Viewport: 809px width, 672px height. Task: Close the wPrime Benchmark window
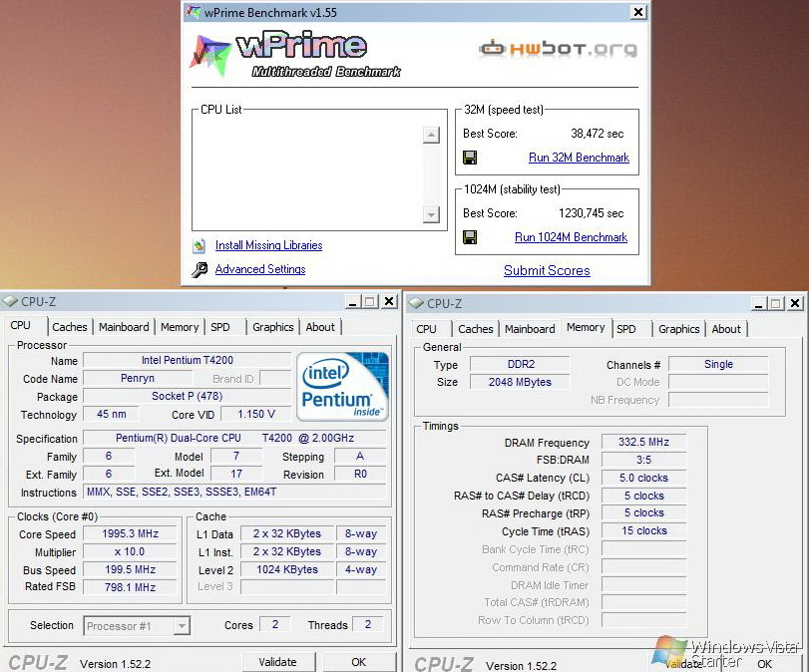[x=638, y=12]
